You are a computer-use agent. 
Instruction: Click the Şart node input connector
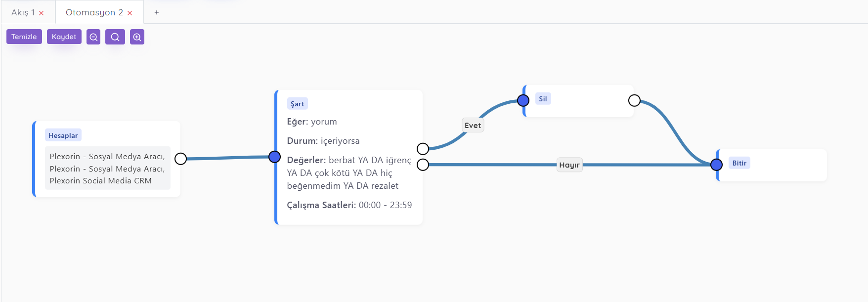pyautogui.click(x=275, y=157)
